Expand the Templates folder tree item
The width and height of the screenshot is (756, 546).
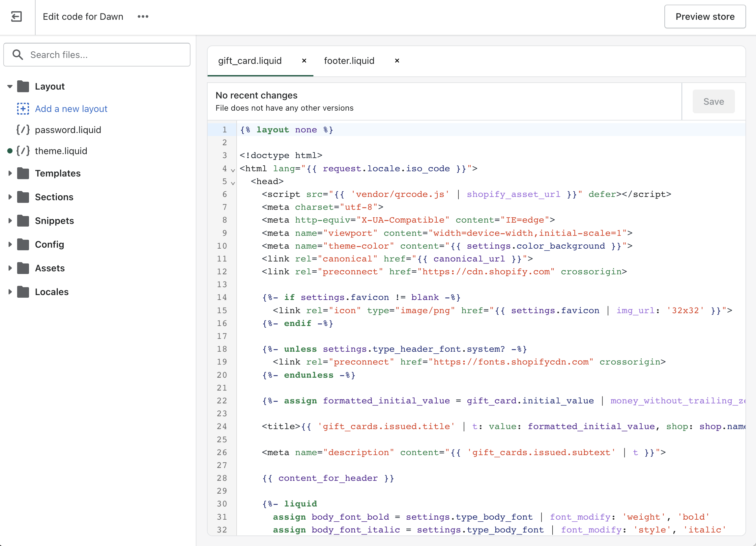[10, 173]
